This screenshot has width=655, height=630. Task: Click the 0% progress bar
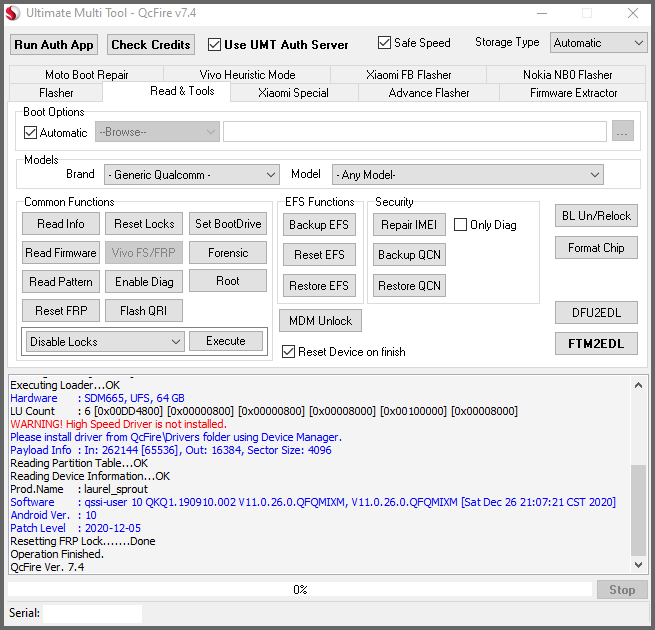coord(300,589)
